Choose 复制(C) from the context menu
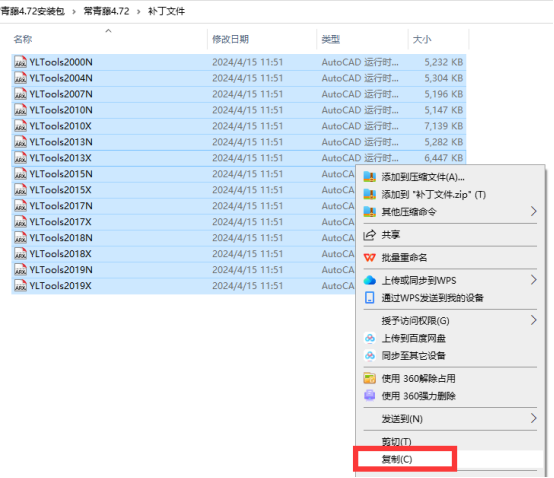Image resolution: width=554 pixels, height=478 pixels. [397, 459]
